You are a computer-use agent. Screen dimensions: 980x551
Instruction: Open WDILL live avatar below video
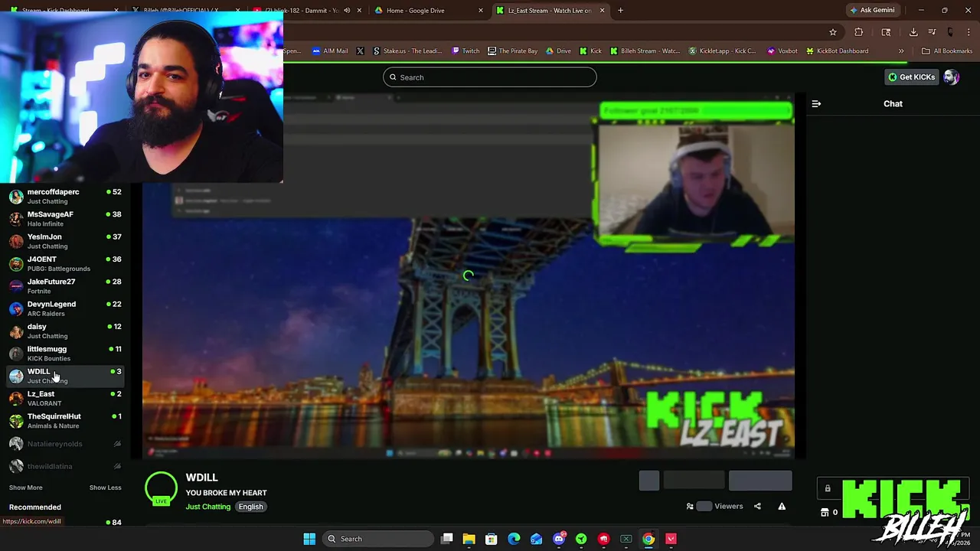click(161, 488)
